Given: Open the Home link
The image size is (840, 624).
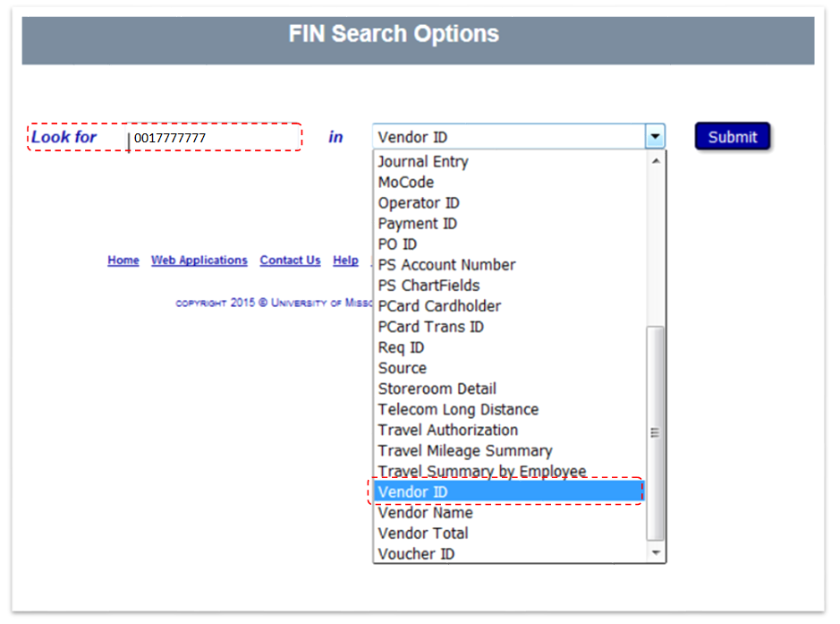Looking at the screenshot, I should point(123,261).
